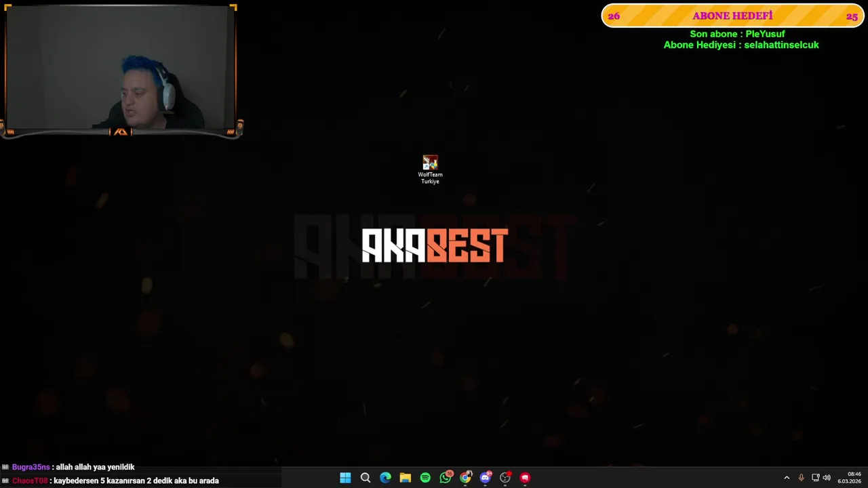Click the streamer webcam overlay
The image size is (868, 488).
click(121, 70)
